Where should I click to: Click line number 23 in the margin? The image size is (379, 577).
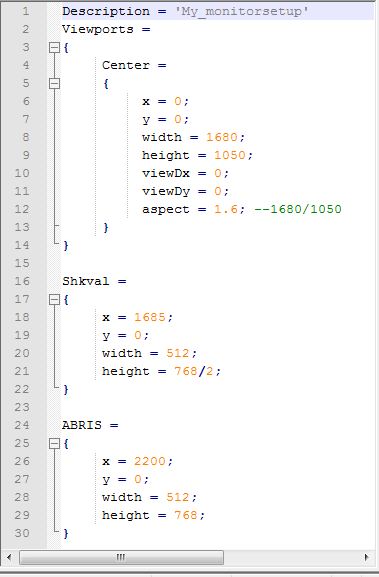click(22, 407)
